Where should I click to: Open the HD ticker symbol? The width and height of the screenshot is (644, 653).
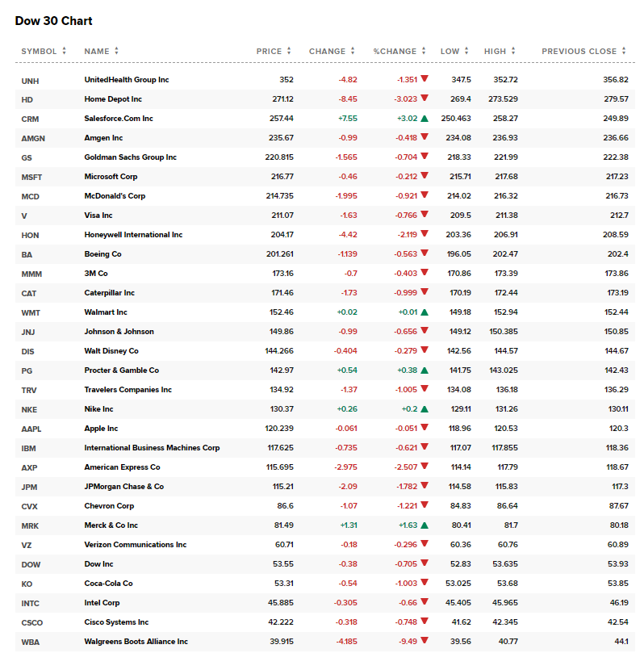27,100
